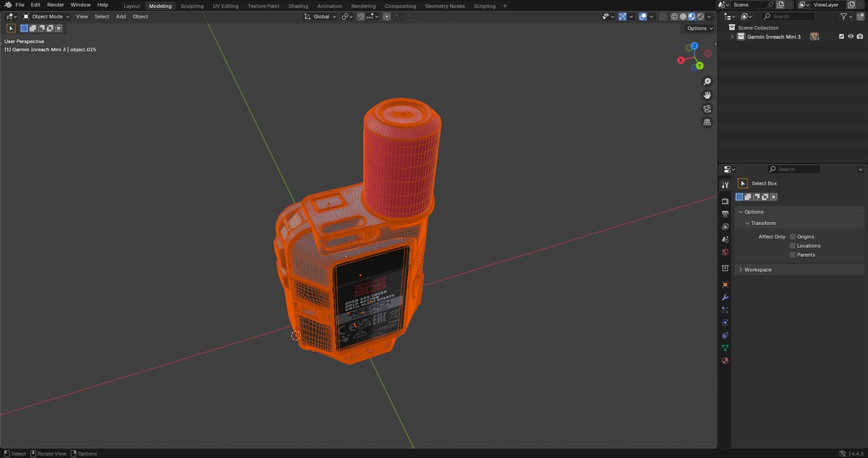This screenshot has width=868, height=458.
Task: Toggle the camera view icon
Action: tap(707, 109)
